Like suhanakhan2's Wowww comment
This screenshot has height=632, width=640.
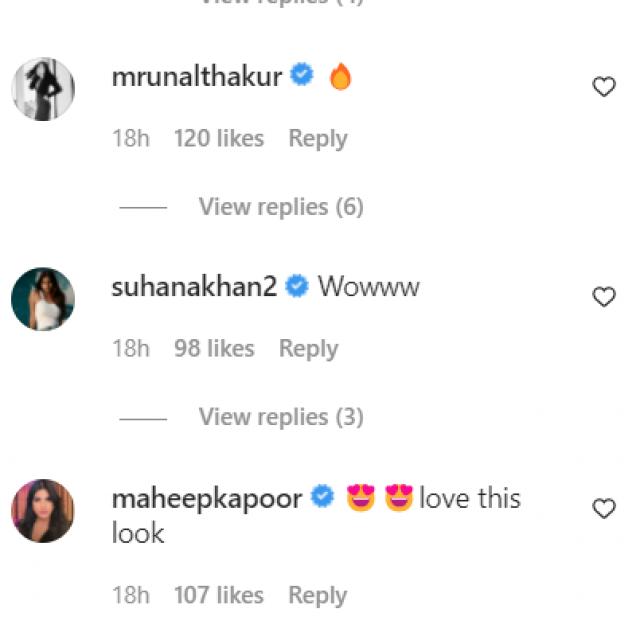coord(604,297)
